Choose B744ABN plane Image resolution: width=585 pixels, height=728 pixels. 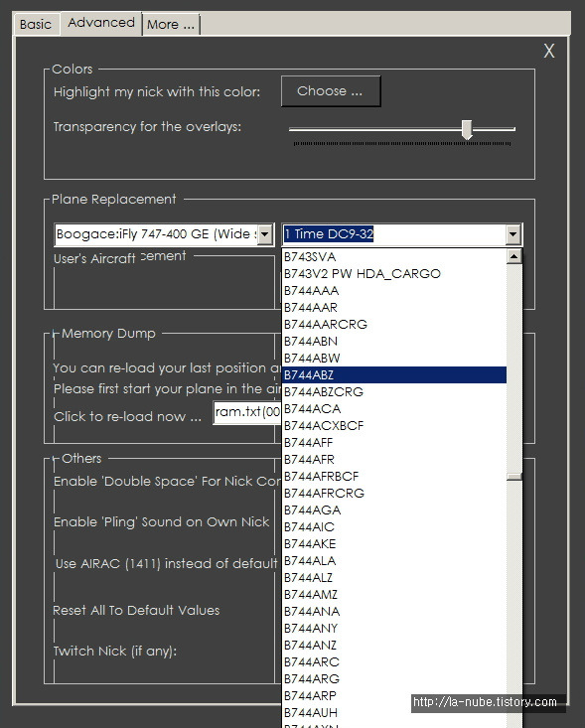pyautogui.click(x=393, y=342)
